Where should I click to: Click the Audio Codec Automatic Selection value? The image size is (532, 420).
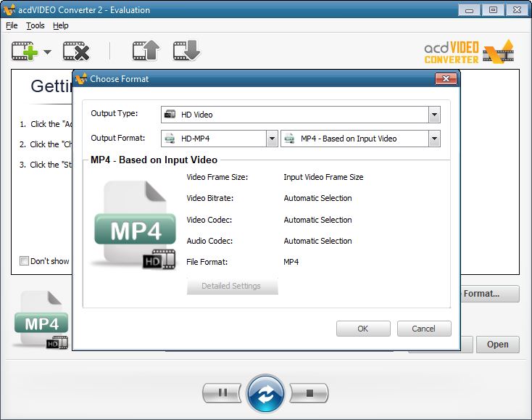coord(317,241)
